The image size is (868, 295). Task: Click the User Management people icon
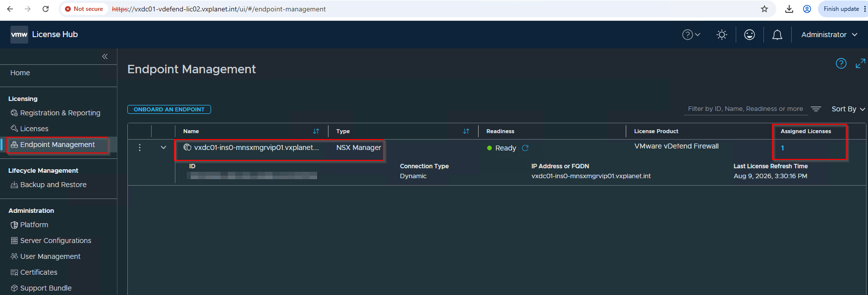point(14,256)
